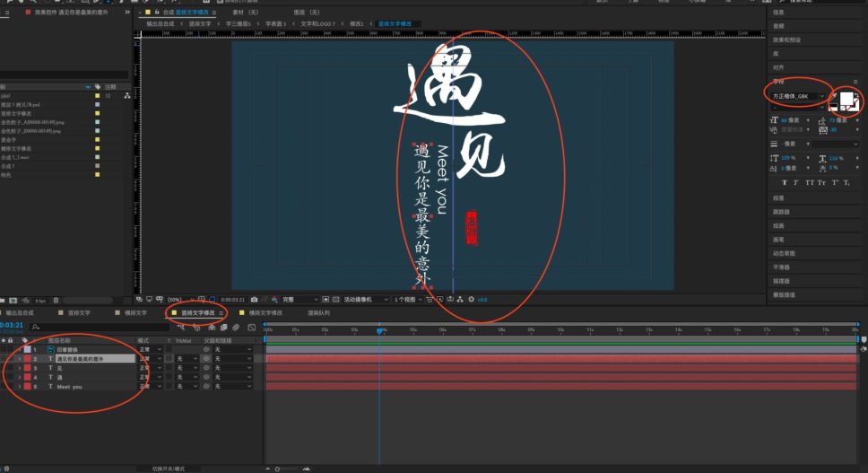Click the all caps TT style icon

(809, 182)
